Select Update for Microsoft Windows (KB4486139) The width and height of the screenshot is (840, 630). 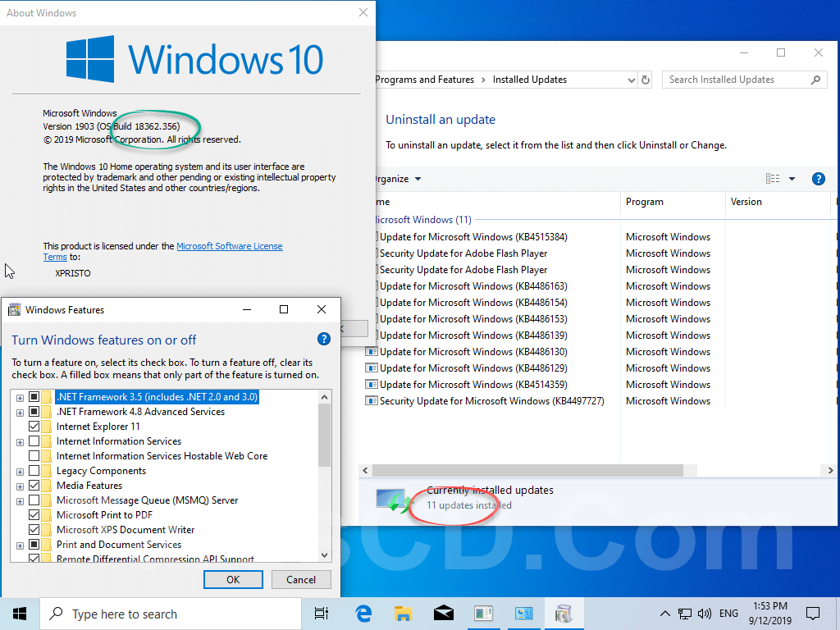pos(473,336)
